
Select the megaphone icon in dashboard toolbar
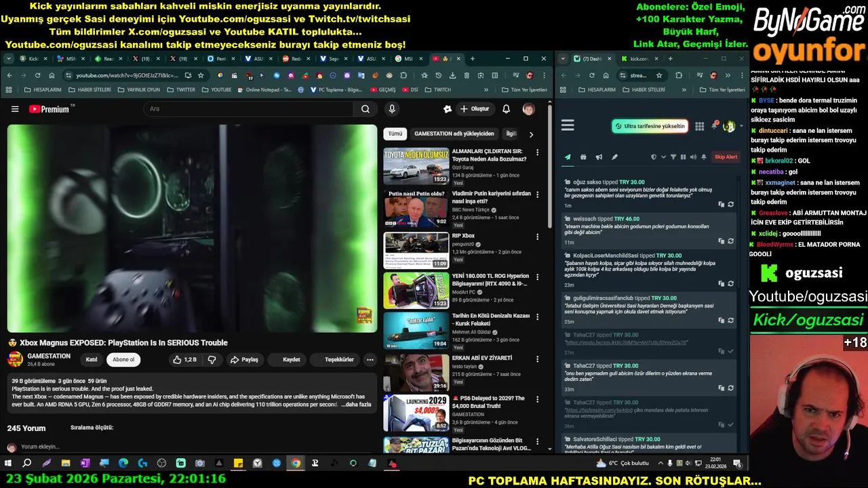(599, 157)
